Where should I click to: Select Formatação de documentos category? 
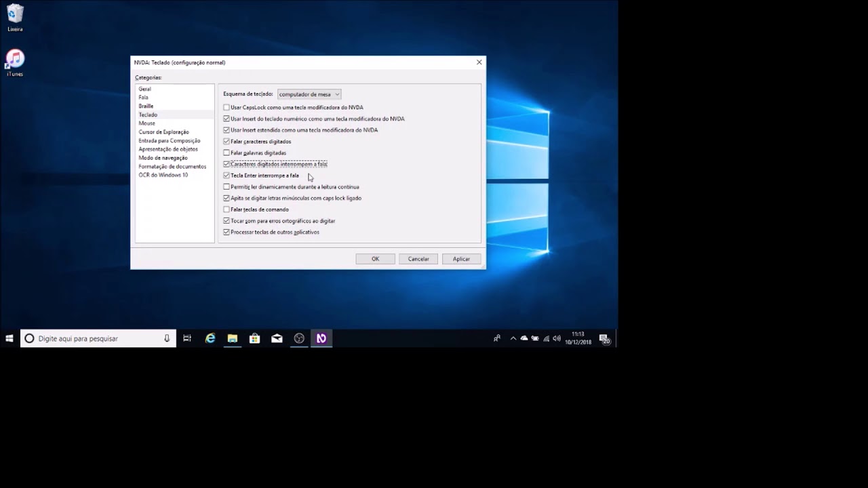pos(172,166)
